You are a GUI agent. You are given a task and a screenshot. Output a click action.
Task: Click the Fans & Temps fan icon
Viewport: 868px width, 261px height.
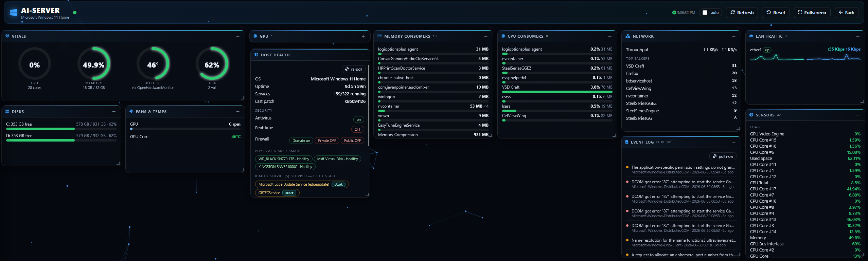131,111
